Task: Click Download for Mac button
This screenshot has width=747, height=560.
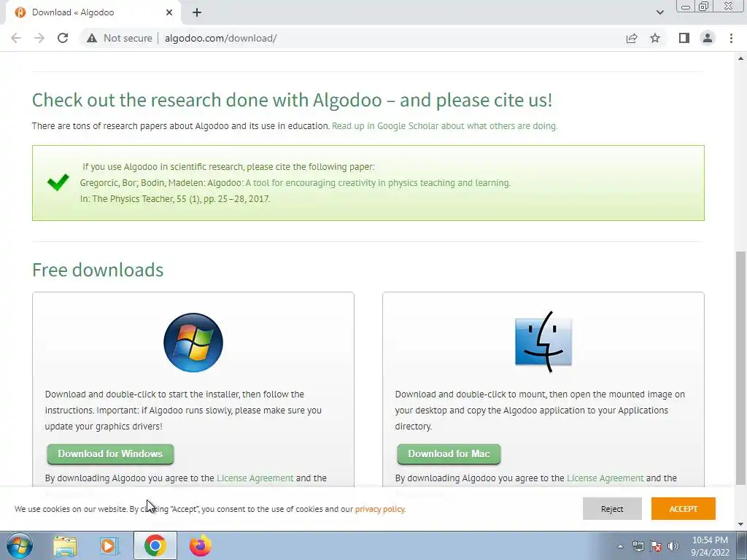Action: (x=449, y=454)
